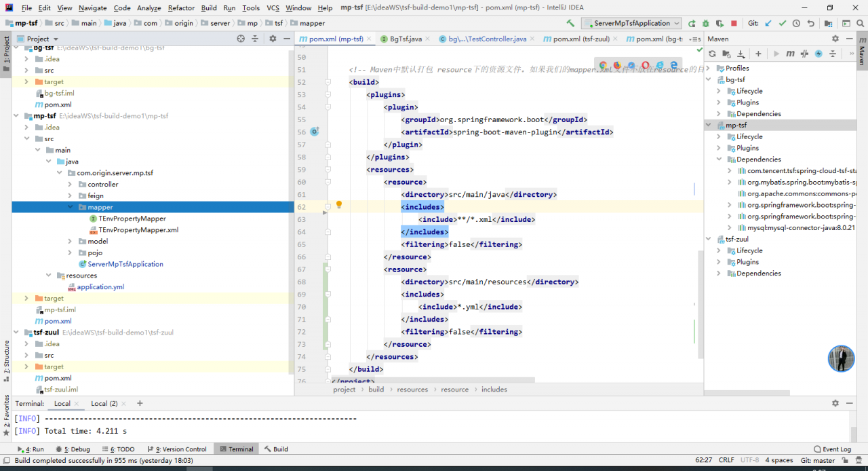This screenshot has width=868, height=471.
Task: Run ServerMpTsfApplication with the rerun icon
Action: 692,23
